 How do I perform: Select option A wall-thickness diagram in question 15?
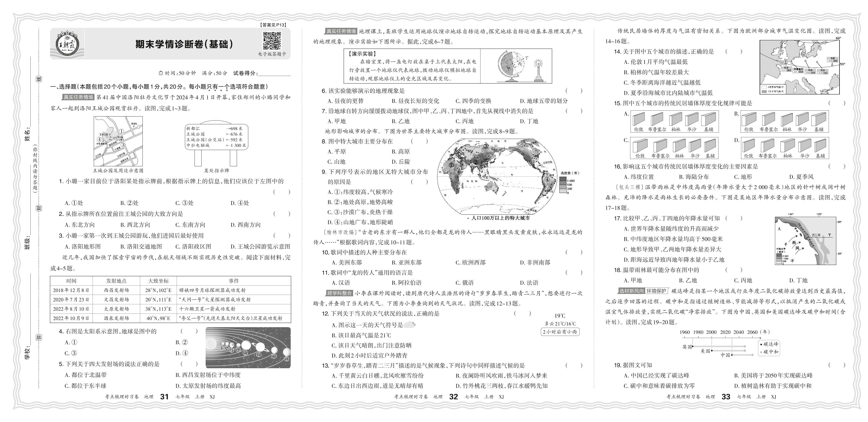[675, 121]
